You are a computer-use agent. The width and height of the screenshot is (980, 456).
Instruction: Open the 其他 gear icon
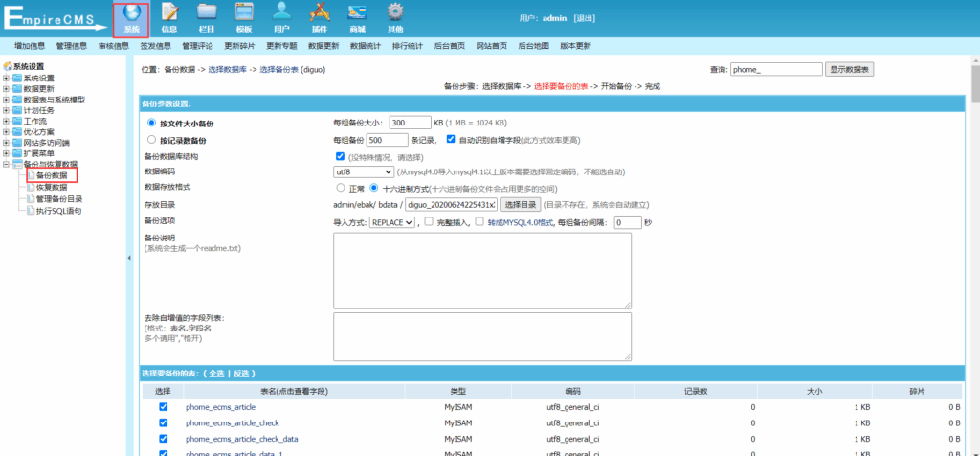click(394, 17)
